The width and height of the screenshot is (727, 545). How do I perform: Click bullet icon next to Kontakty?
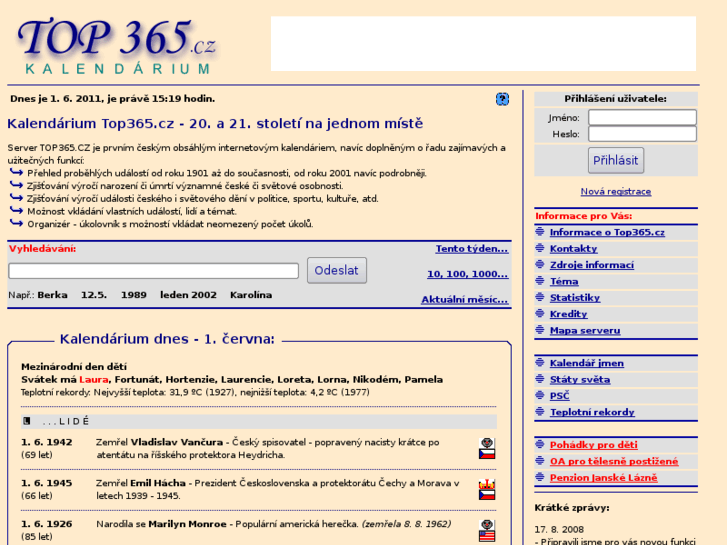(540, 248)
